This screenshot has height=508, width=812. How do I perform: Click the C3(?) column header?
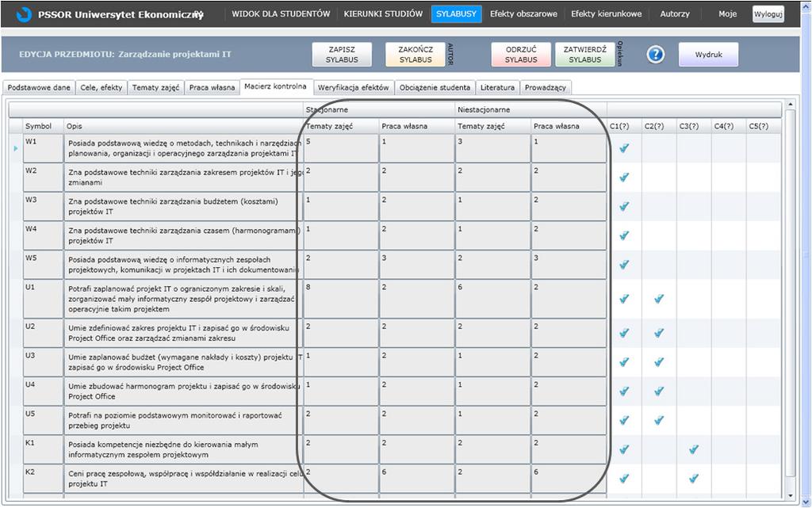pos(693,126)
